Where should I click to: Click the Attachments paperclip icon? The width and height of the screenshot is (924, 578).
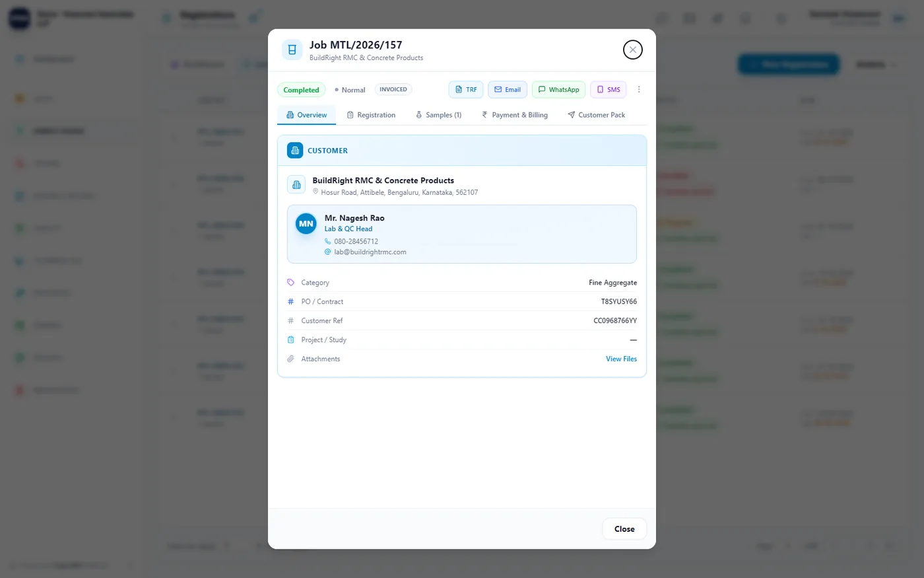pyautogui.click(x=290, y=359)
